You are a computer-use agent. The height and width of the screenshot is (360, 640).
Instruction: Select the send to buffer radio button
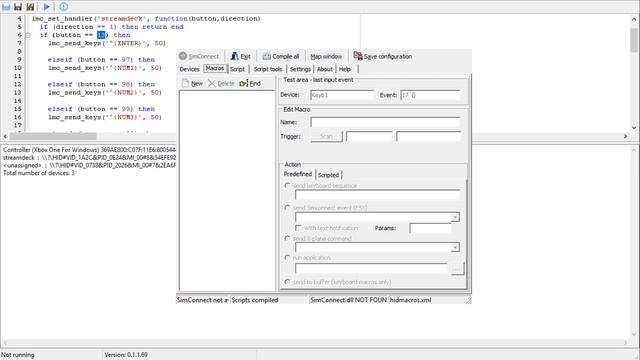[287, 282]
